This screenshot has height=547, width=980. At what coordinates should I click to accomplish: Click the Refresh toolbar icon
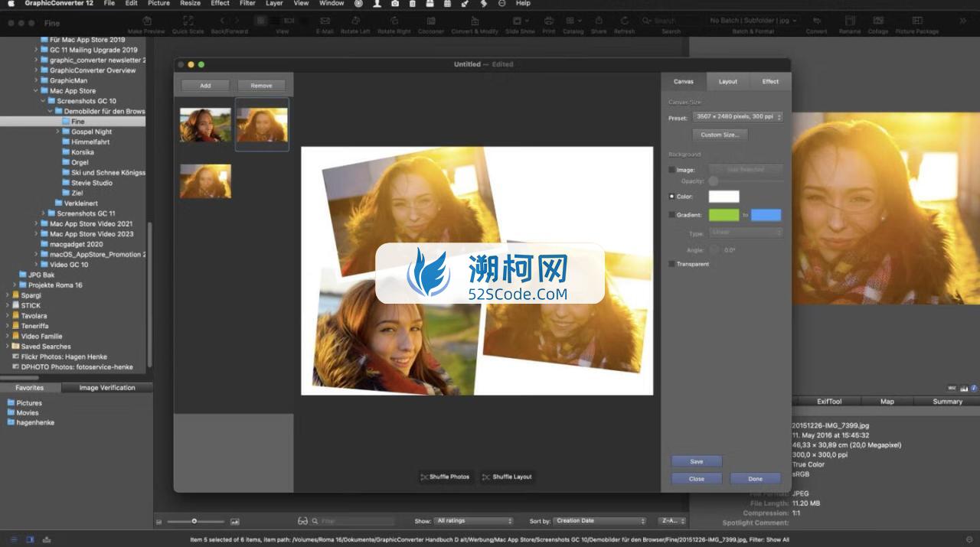click(x=624, y=21)
